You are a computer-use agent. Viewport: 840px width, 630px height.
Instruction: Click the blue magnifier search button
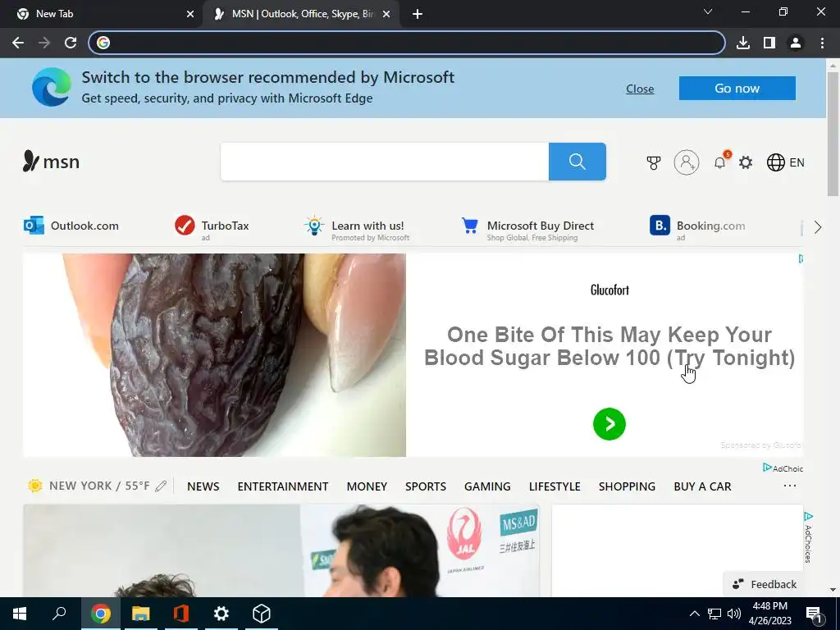pyautogui.click(x=577, y=162)
